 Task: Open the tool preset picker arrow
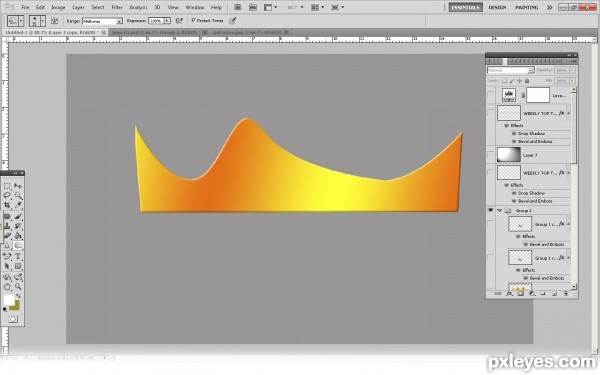(x=21, y=21)
